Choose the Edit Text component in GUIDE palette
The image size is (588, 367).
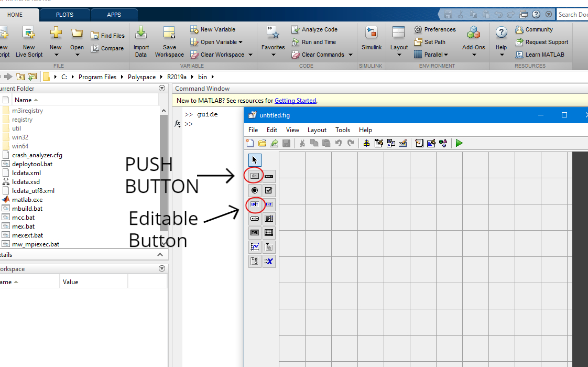[255, 204]
